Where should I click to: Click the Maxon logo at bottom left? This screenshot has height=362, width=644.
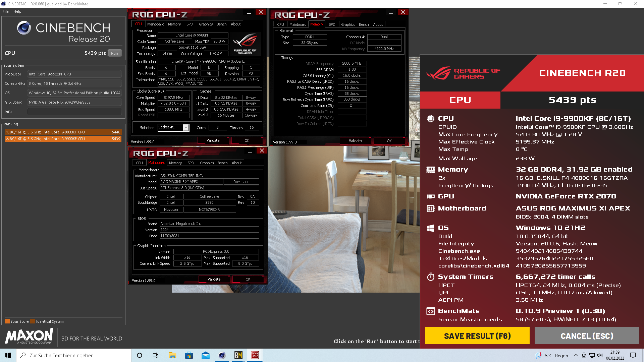pyautogui.click(x=29, y=337)
